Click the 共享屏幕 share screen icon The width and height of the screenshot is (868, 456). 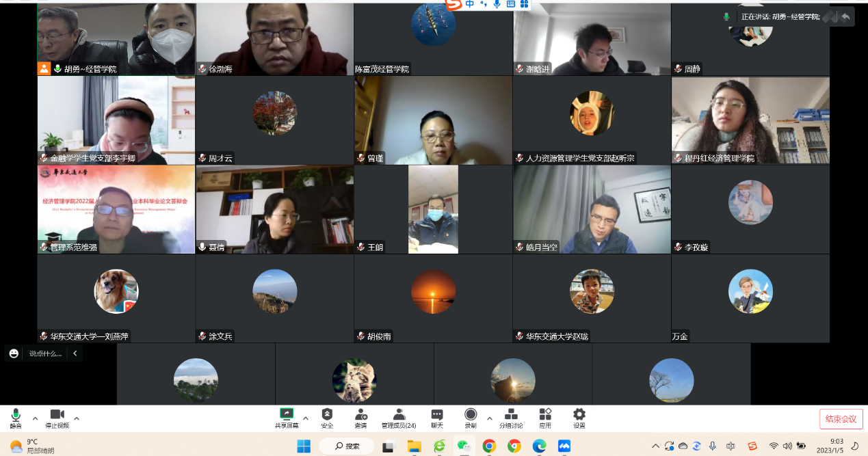(287, 415)
